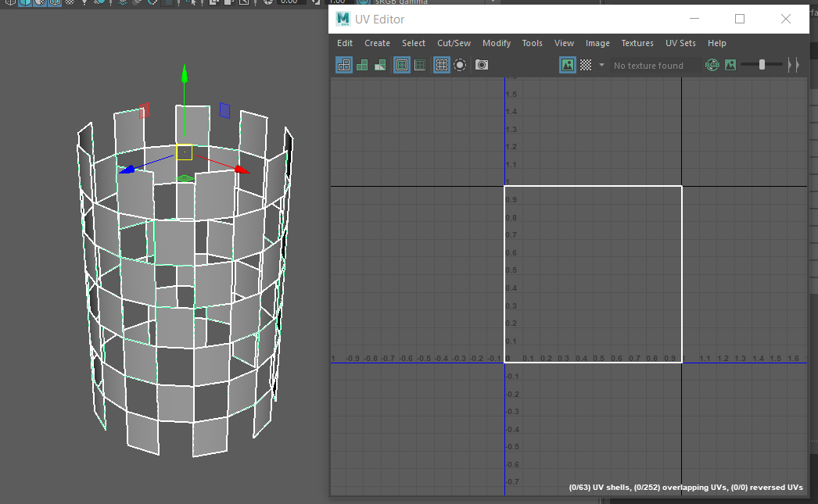Toggle the RGB channels display icon
Viewport: 818px width, 504px height.
712,65
